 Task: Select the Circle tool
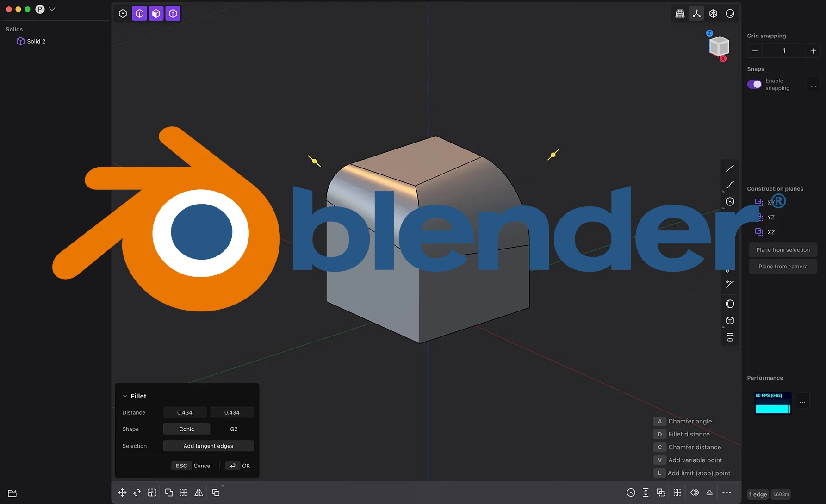[x=730, y=202]
